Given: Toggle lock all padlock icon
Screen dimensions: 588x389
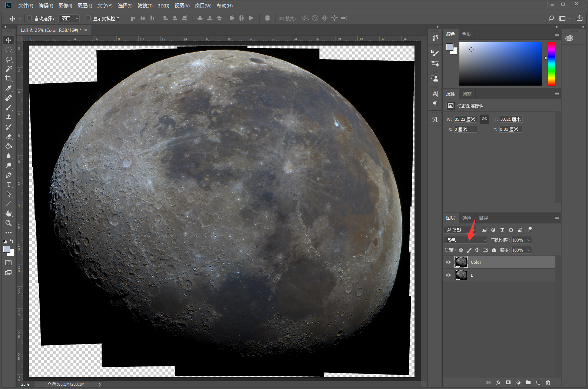Looking at the screenshot, I should pyautogui.click(x=494, y=250).
